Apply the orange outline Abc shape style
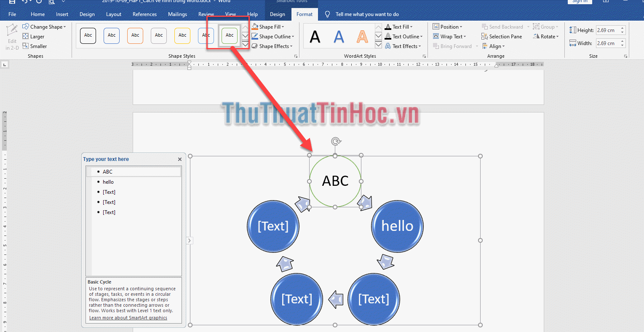The height and width of the screenshot is (332, 644). click(x=135, y=35)
